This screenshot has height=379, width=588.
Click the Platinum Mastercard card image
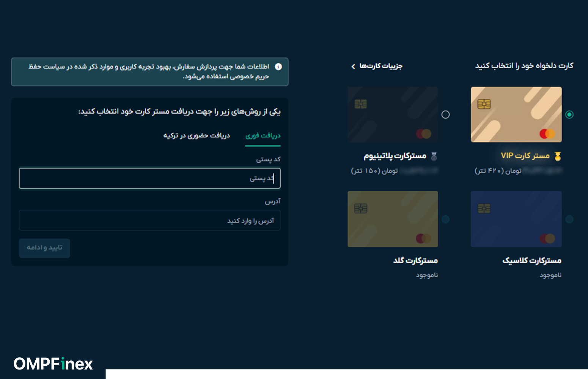point(393,114)
